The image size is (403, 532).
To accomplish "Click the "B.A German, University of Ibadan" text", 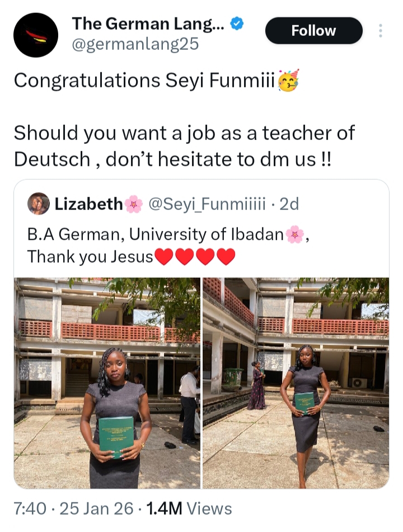I will pyautogui.click(x=156, y=235).
